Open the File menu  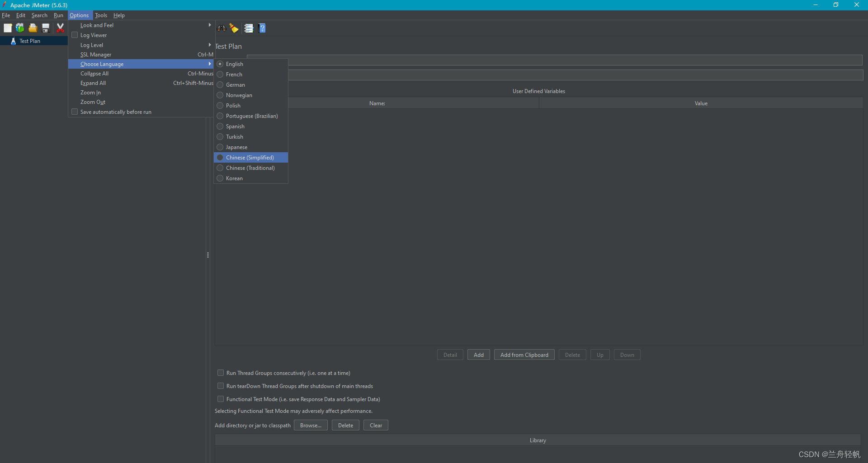tap(6, 15)
